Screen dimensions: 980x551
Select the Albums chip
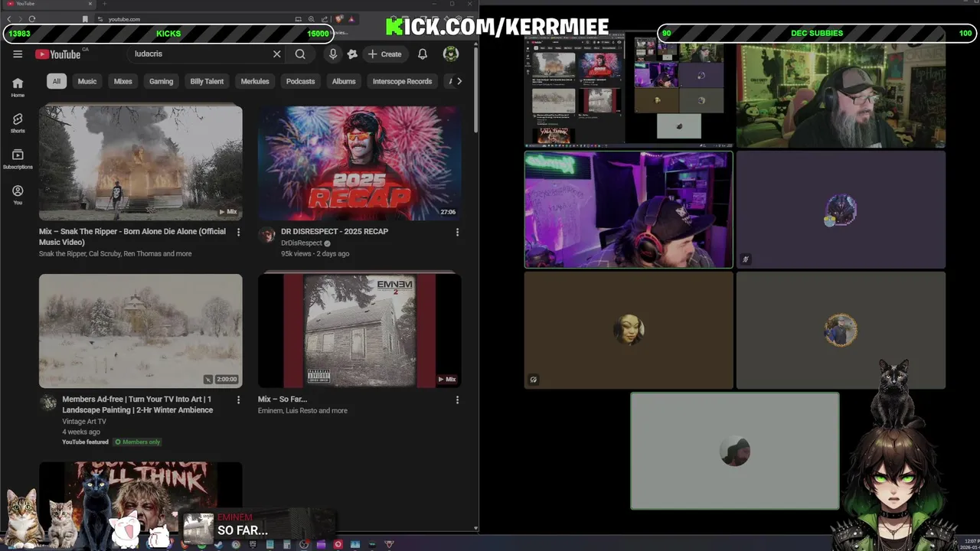coord(344,81)
